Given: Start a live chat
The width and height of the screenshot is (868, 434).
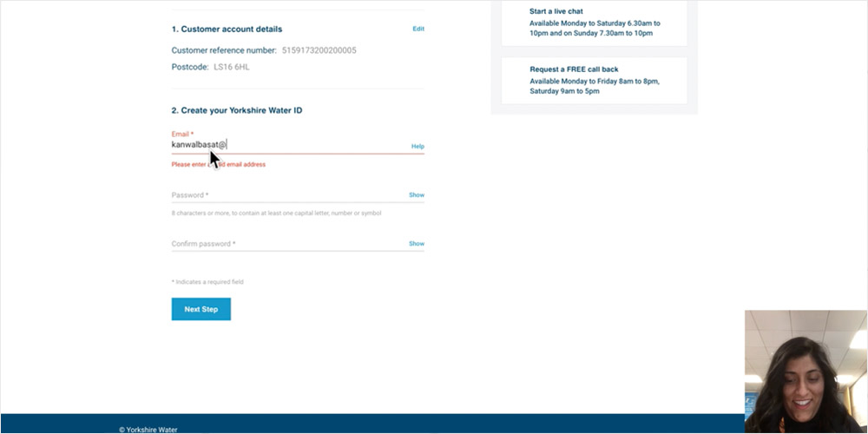Looking at the screenshot, I should [x=556, y=11].
